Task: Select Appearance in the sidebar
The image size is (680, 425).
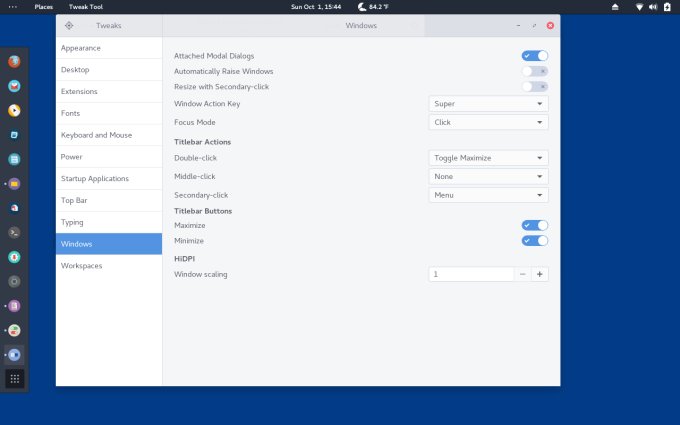Action: point(109,48)
